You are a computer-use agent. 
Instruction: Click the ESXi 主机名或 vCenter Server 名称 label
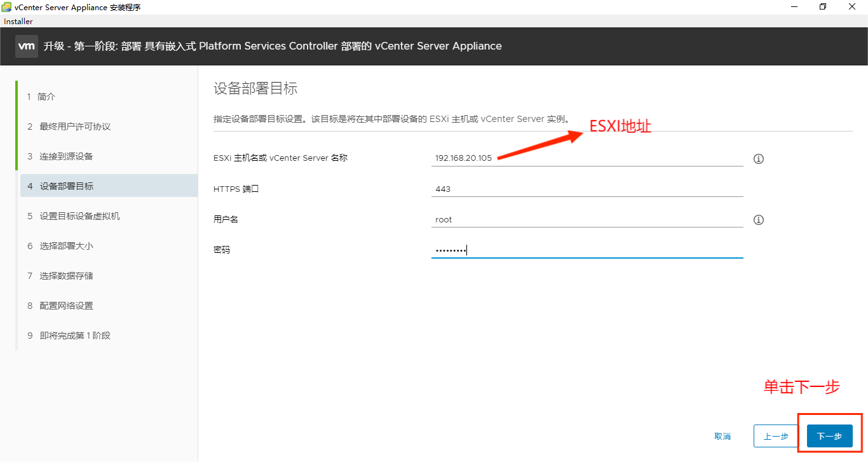[280, 158]
